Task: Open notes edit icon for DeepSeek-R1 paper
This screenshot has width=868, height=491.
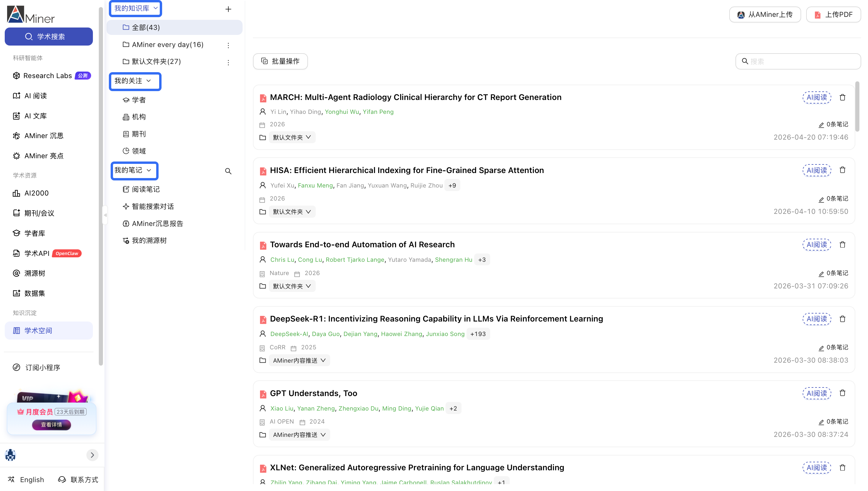Action: (x=821, y=348)
